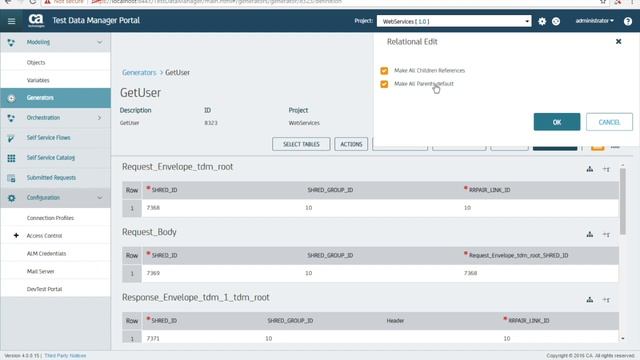The height and width of the screenshot is (360, 640).
Task: Click SHRED_ID value 7368 cell
Action: click(x=153, y=208)
